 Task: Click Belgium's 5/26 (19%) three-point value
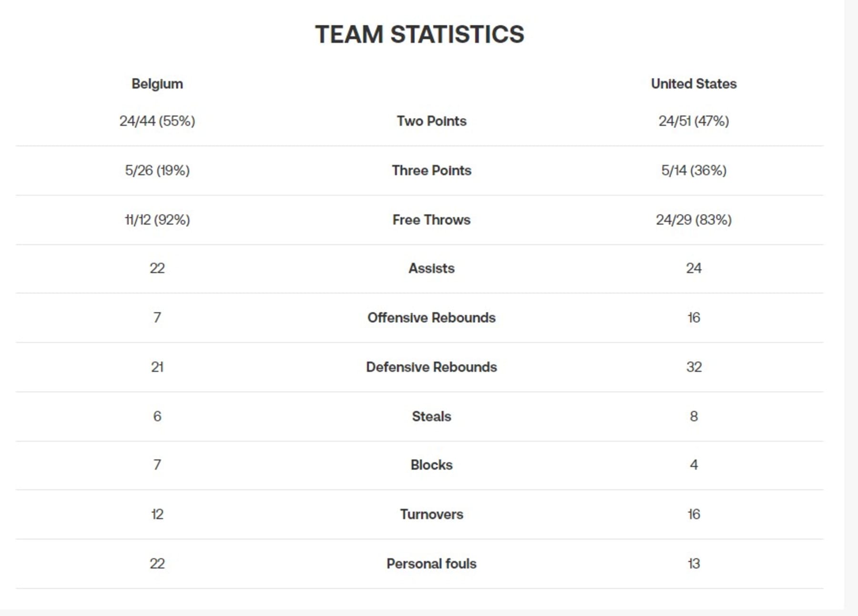coord(157,171)
